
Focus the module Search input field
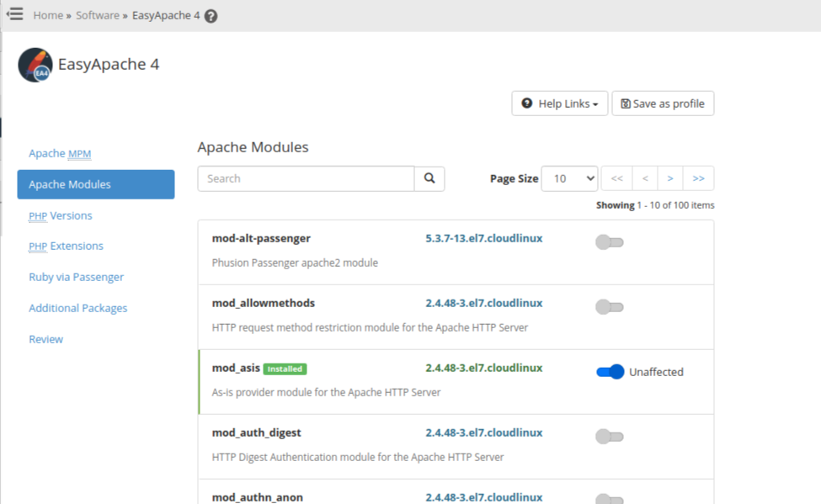(x=306, y=178)
